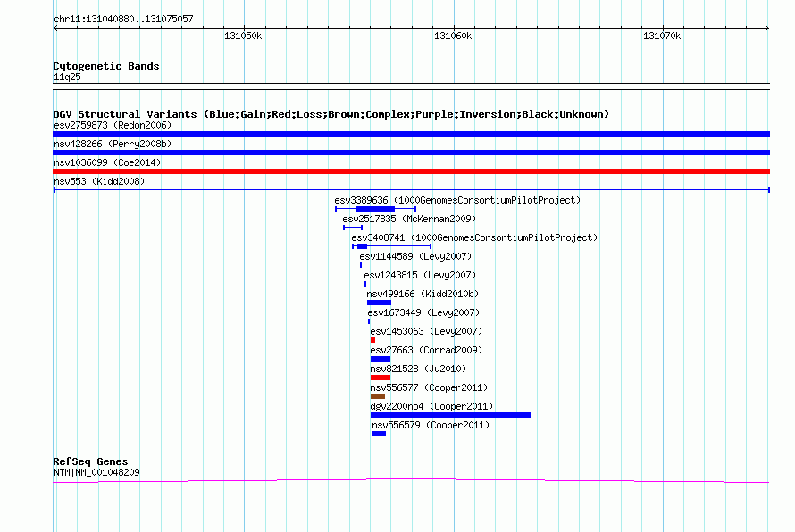Select the long blue dgv2200n54 bar
This screenshot has height=532, width=795.
(x=451, y=415)
